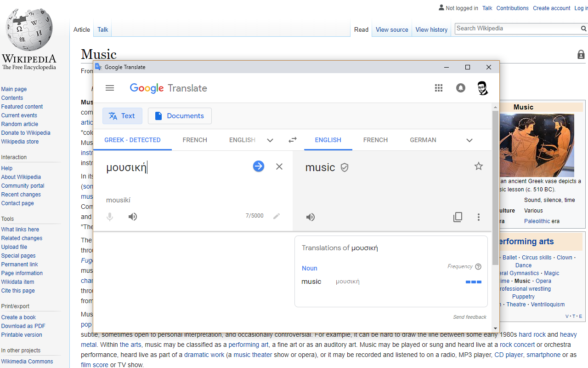Screen dimensions: 588x368
Task: Open the Random article link on Wikipedia
Action: click(x=19, y=124)
